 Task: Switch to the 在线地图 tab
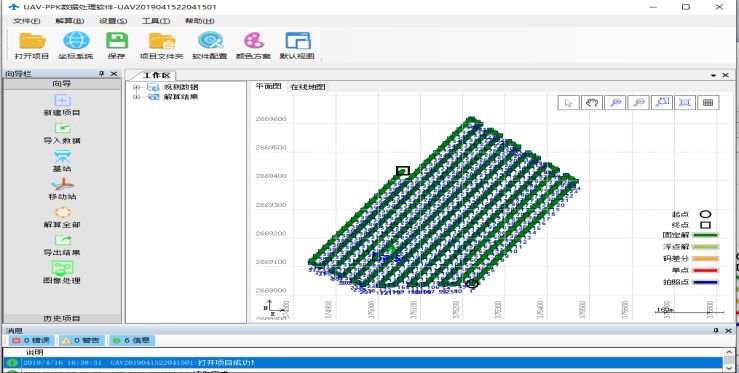point(307,87)
